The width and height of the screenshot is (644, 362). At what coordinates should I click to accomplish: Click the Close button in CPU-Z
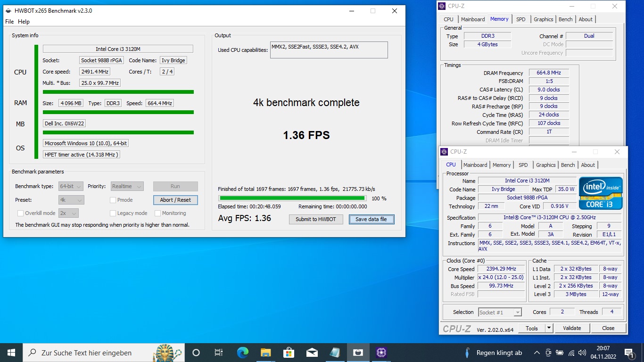608,328
